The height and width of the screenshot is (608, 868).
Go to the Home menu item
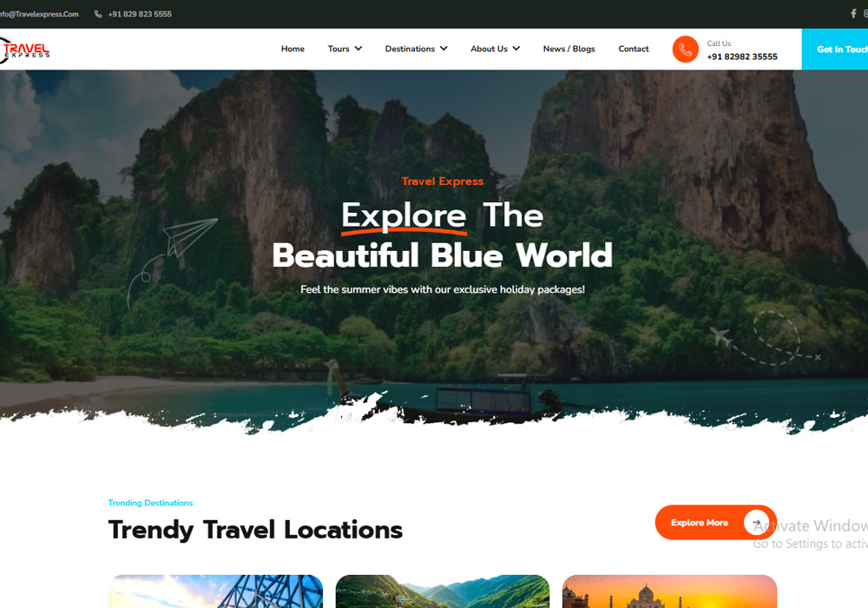point(293,49)
